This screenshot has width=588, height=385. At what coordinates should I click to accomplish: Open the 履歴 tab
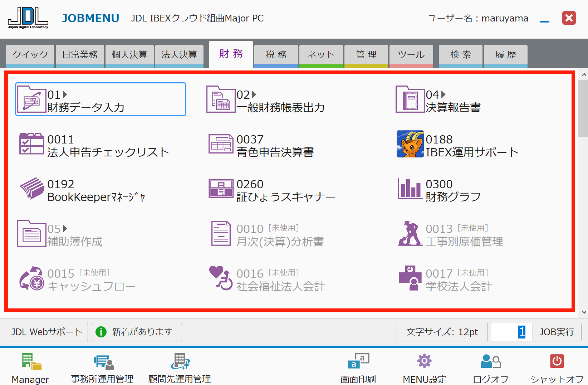pos(506,56)
